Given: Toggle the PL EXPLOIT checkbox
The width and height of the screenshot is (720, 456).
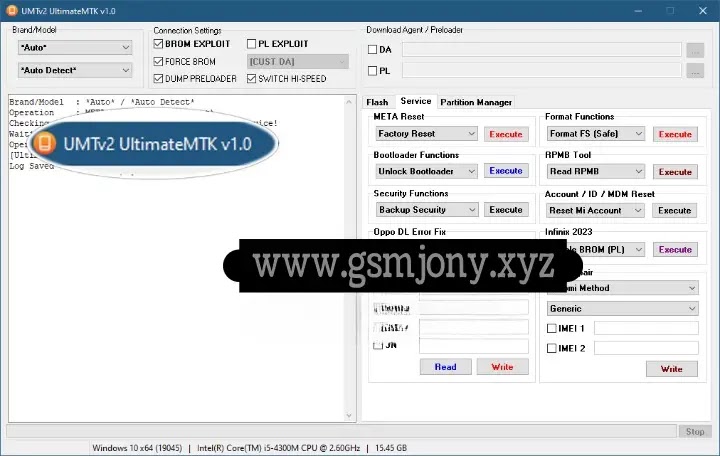Looking at the screenshot, I should (251, 44).
